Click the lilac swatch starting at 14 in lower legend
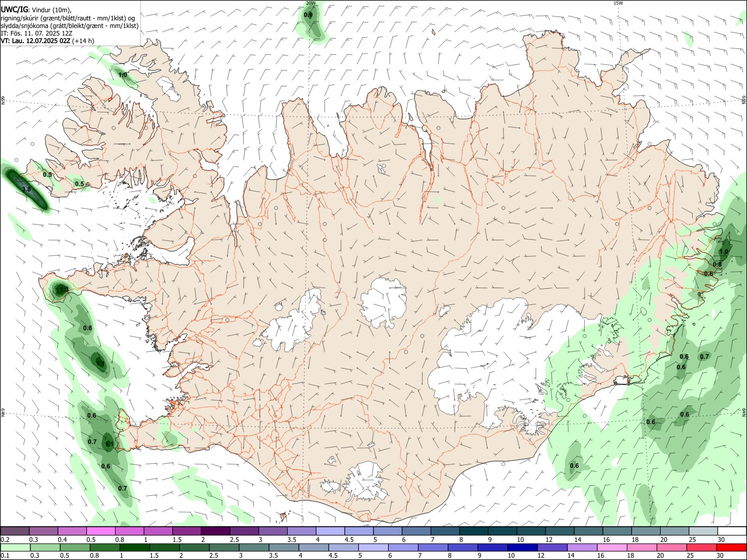Screen dimensions: 747x560 point(582,548)
